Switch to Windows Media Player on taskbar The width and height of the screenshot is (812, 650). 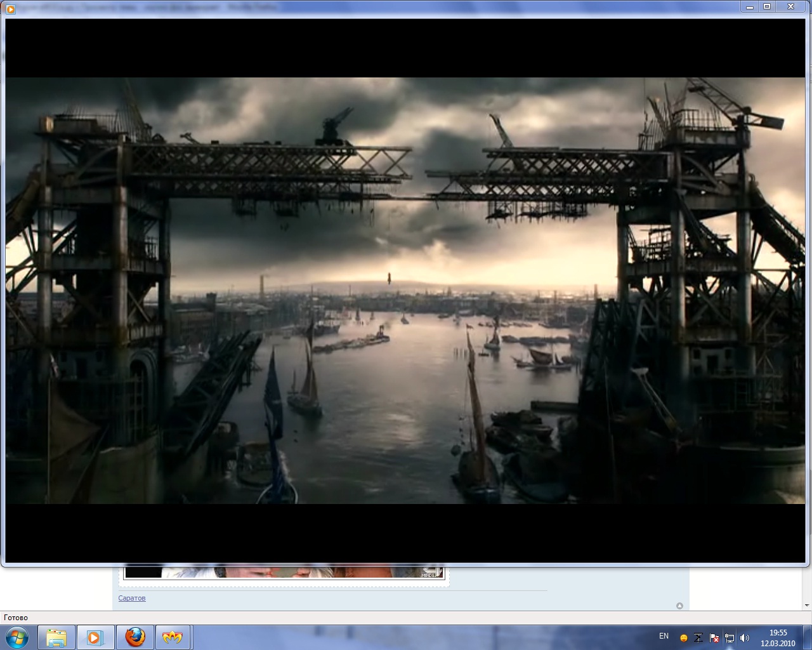[x=95, y=637]
